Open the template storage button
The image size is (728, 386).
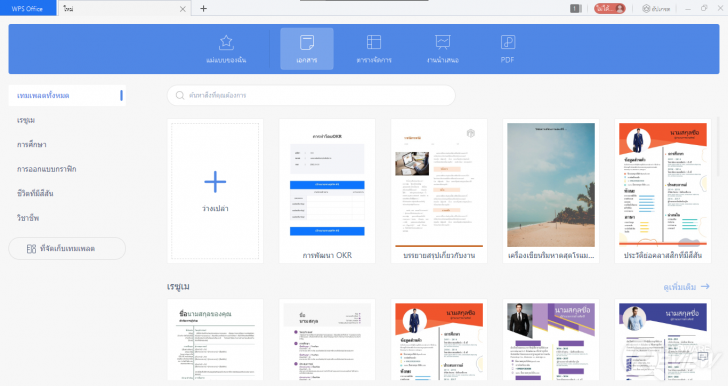coord(67,249)
